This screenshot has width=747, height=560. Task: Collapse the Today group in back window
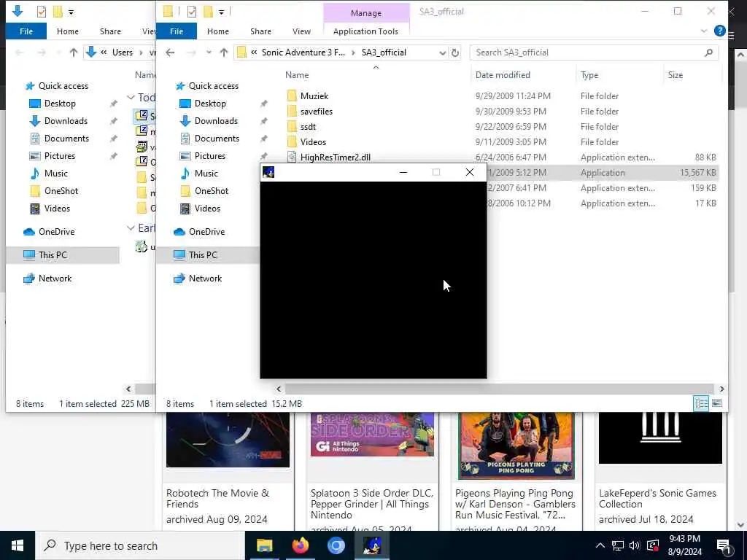coord(131,97)
